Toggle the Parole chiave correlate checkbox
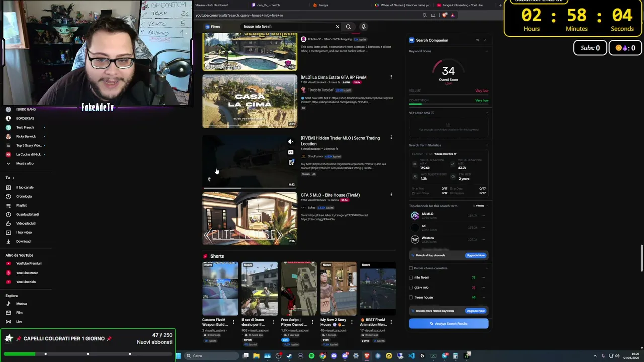Image resolution: width=644 pixels, height=362 pixels. [x=411, y=268]
